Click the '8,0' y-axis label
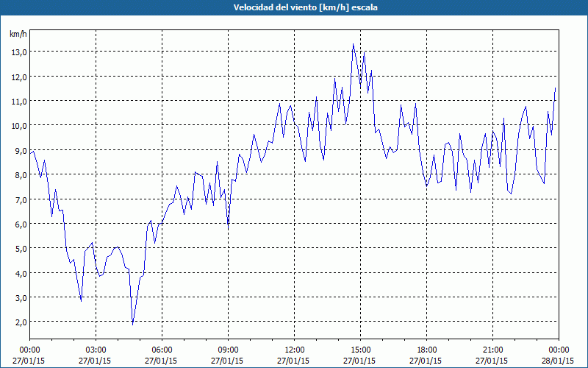588x368 pixels. (x=21, y=175)
